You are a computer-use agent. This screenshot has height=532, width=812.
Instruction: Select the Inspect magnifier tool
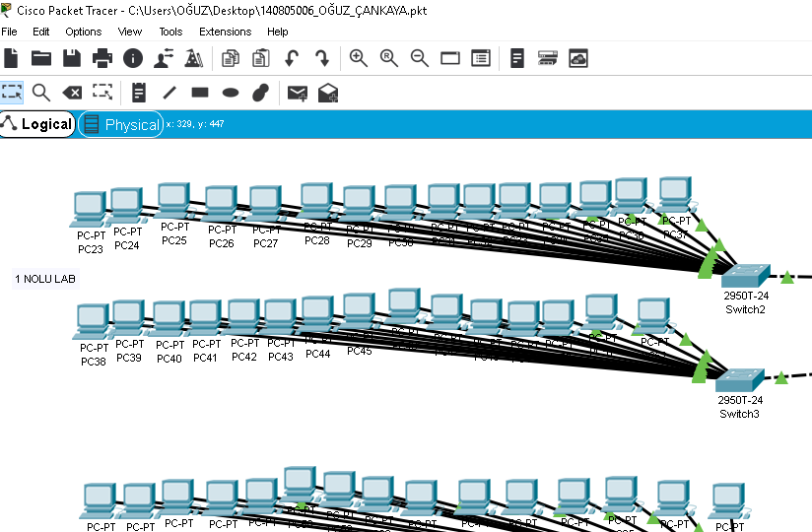coord(41,93)
